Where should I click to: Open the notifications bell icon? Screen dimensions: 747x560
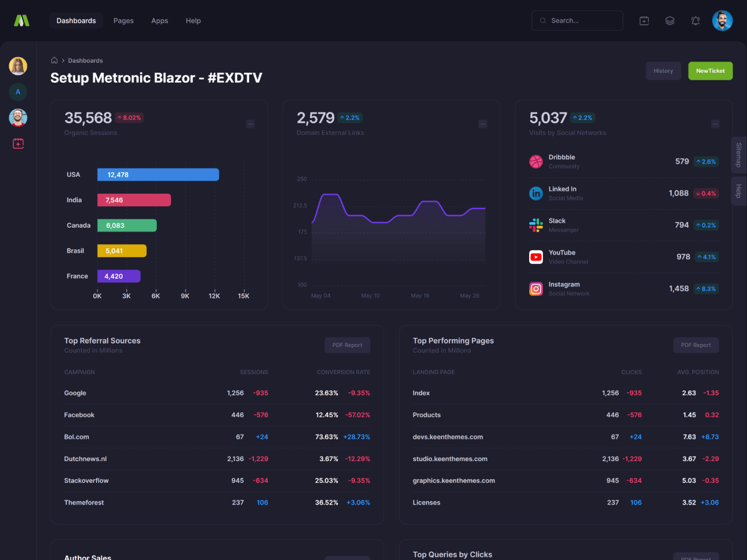click(x=695, y=21)
